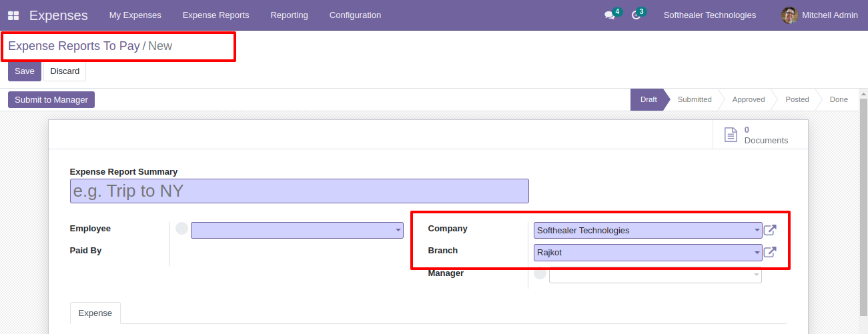Expand the Manager dropdown field
Viewport: 868px width, 334px height.
(655, 275)
